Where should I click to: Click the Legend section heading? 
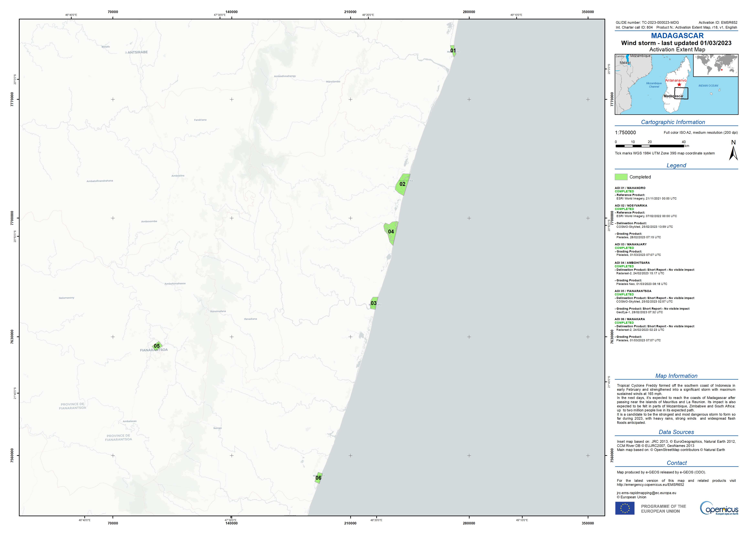click(676, 166)
